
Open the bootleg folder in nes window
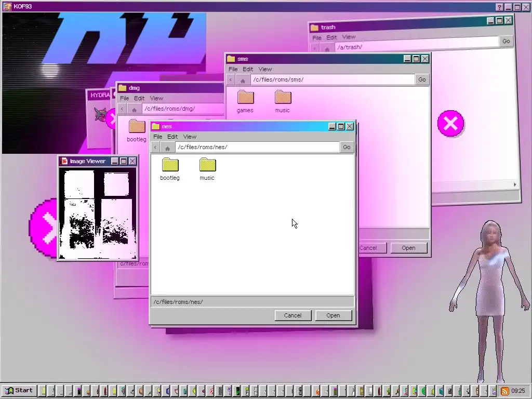(x=170, y=169)
